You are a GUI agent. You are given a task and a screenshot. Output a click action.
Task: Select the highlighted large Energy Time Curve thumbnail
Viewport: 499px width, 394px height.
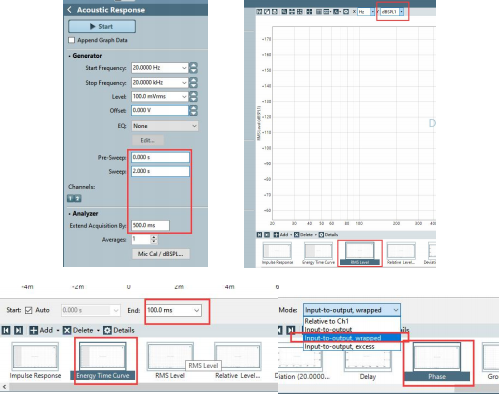pyautogui.click(x=103, y=360)
